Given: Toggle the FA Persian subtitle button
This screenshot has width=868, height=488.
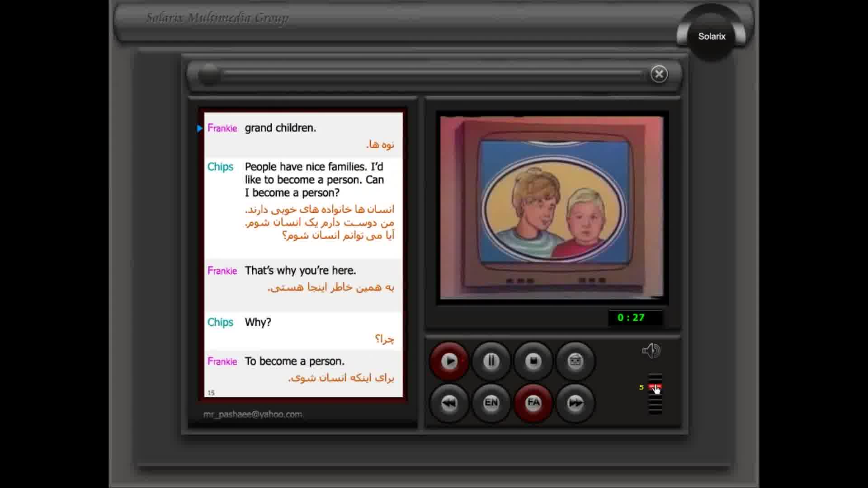Looking at the screenshot, I should pyautogui.click(x=533, y=403).
